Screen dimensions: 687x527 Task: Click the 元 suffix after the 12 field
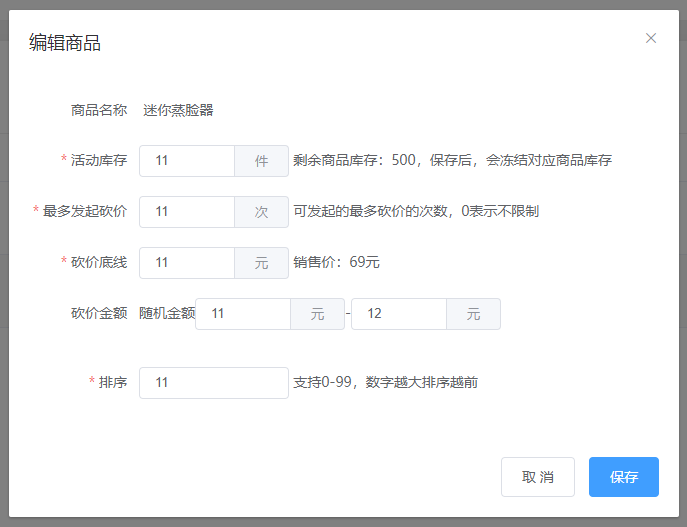coord(474,314)
